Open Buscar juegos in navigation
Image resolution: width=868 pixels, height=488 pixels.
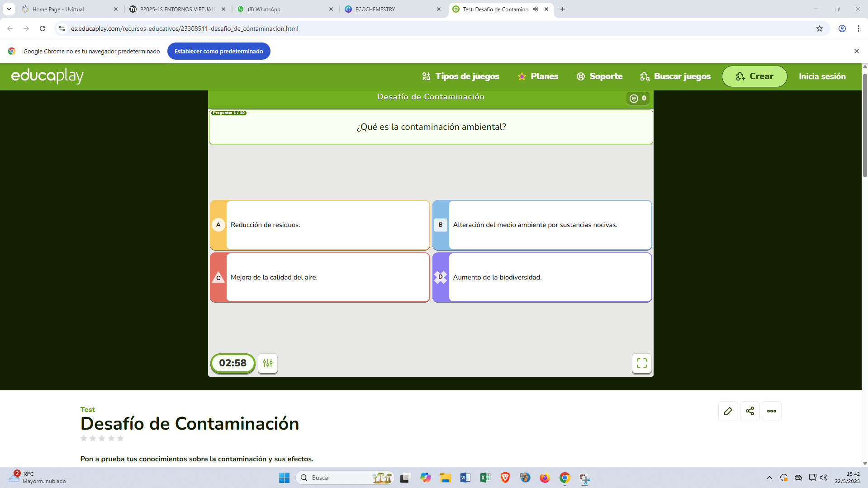click(x=675, y=76)
